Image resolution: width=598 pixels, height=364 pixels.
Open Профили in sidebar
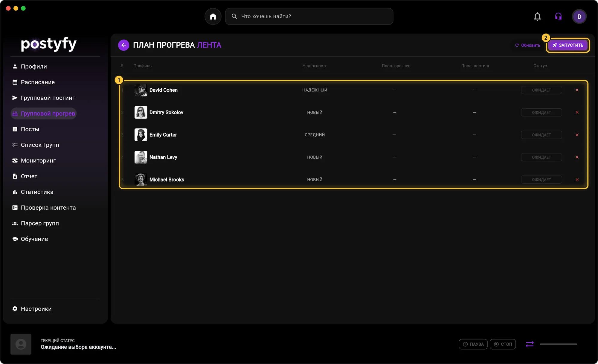pos(30,66)
